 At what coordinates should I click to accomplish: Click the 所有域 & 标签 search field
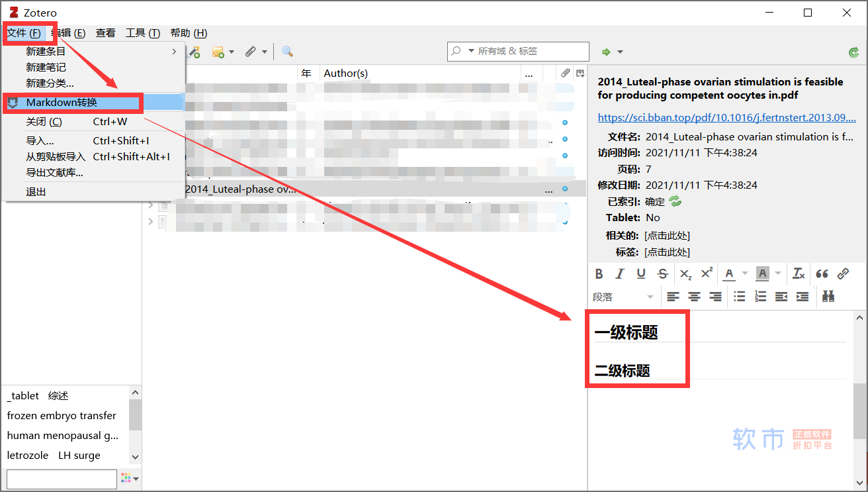[518, 51]
